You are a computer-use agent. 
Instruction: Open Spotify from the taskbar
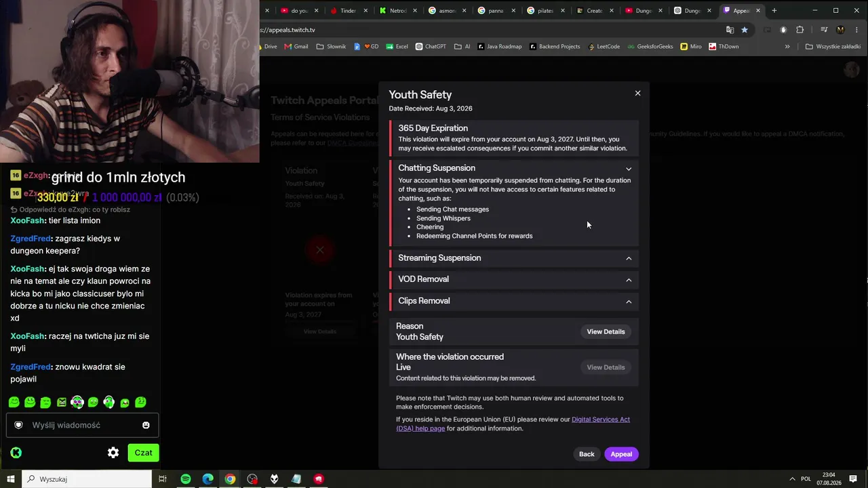click(186, 479)
